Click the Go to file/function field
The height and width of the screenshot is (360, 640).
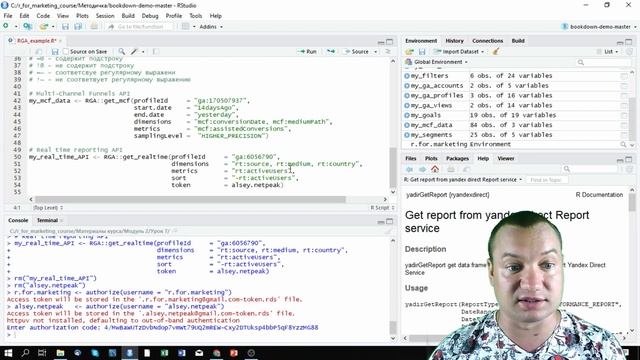pyautogui.click(x=140, y=27)
